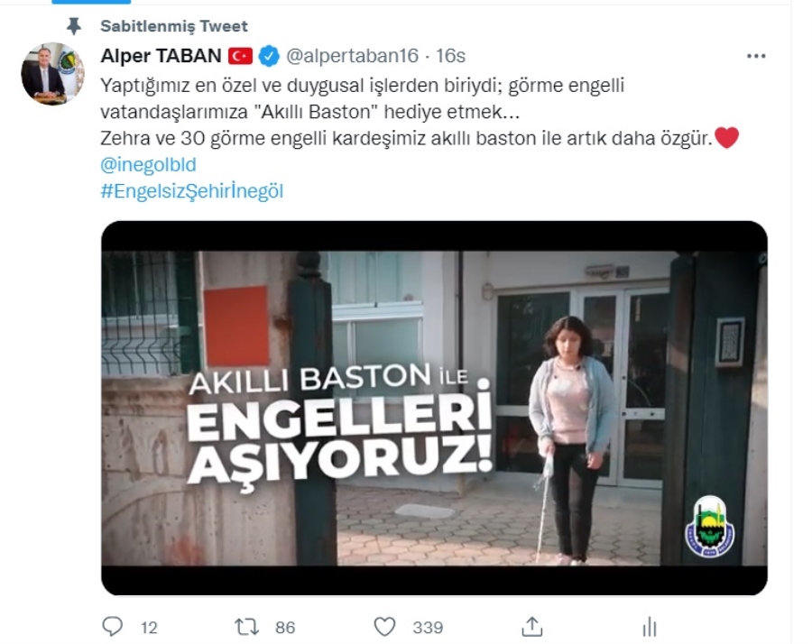Open the share upload icon
The height and width of the screenshot is (644, 812).
[x=531, y=626]
